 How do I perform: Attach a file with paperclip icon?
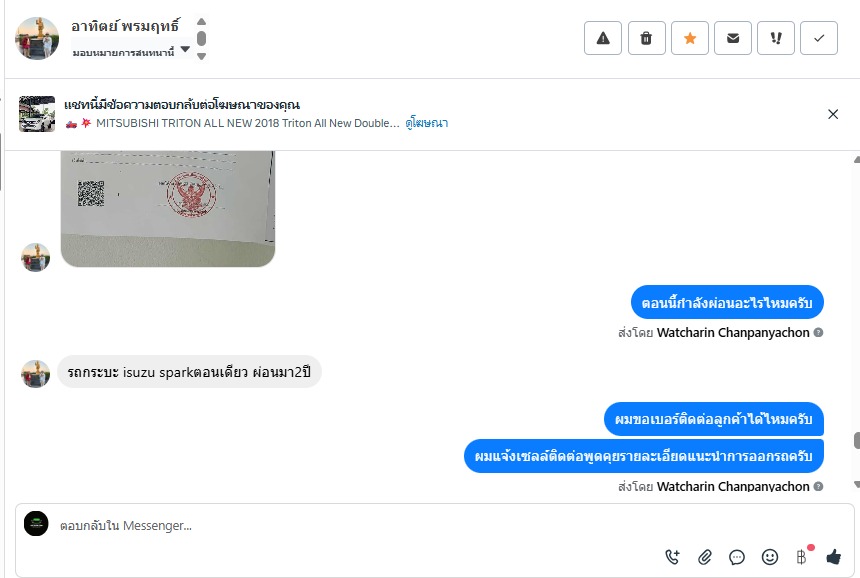[704, 557]
